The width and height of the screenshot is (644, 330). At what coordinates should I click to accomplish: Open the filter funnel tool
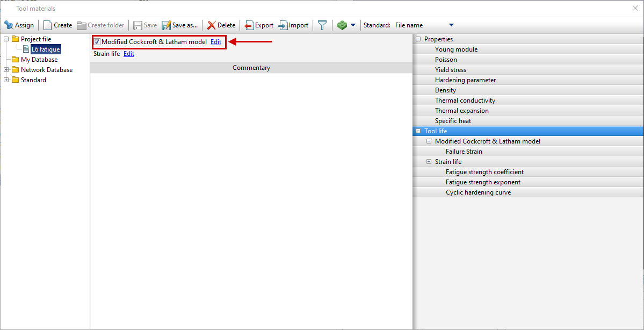322,25
